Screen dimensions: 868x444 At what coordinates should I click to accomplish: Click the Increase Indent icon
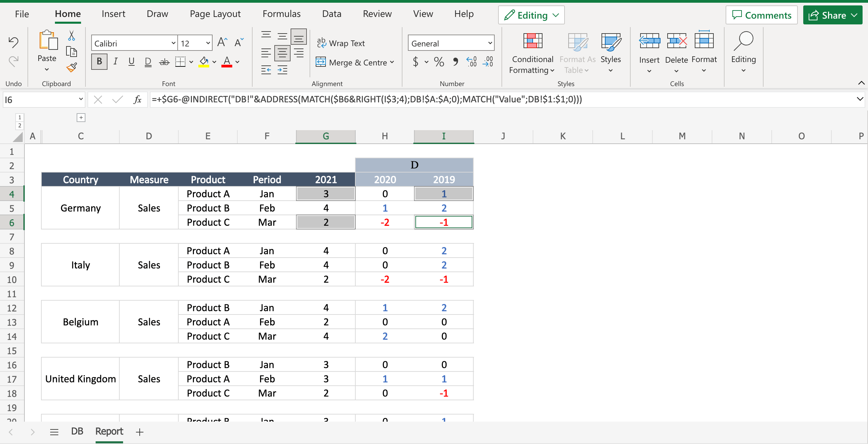coord(282,70)
